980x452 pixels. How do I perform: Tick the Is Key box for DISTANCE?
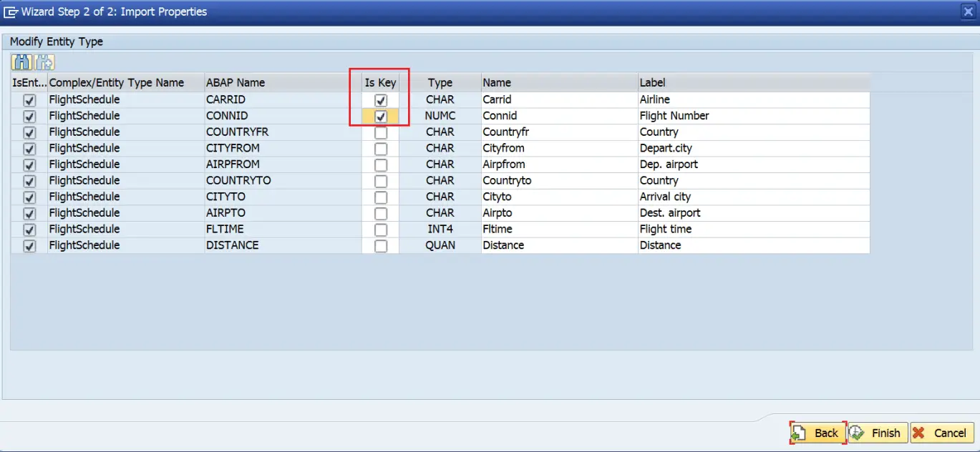click(x=381, y=245)
